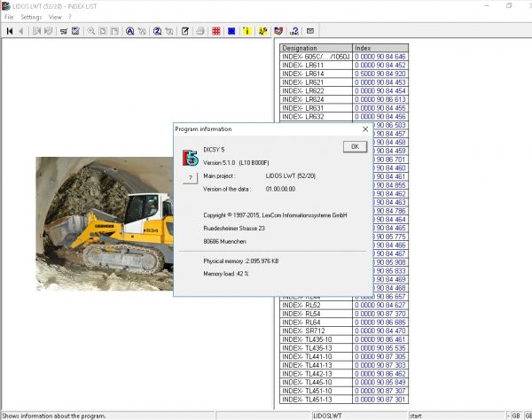Click the circled 2 search icon
This screenshot has height=420, width=532.
point(157,31)
